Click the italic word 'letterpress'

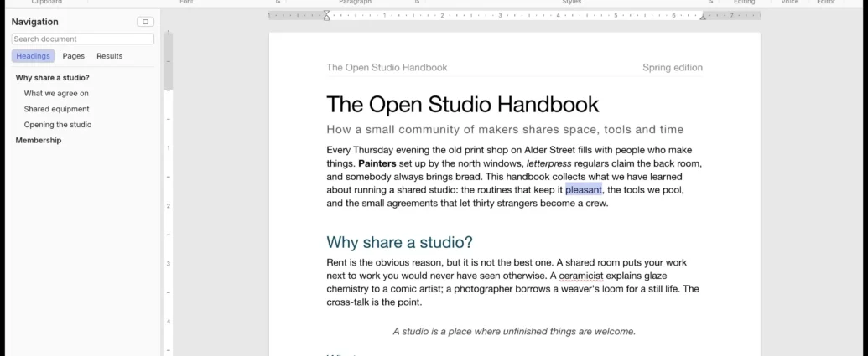549,163
